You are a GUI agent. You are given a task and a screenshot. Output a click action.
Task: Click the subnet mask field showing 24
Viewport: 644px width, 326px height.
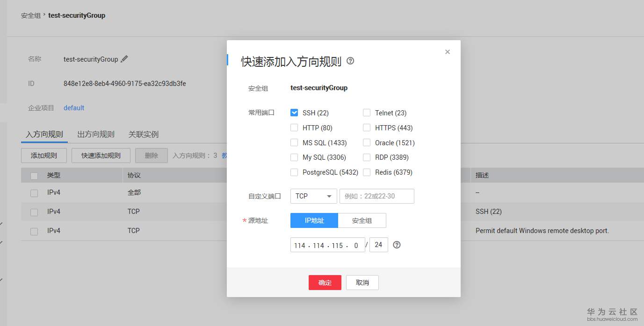point(379,245)
